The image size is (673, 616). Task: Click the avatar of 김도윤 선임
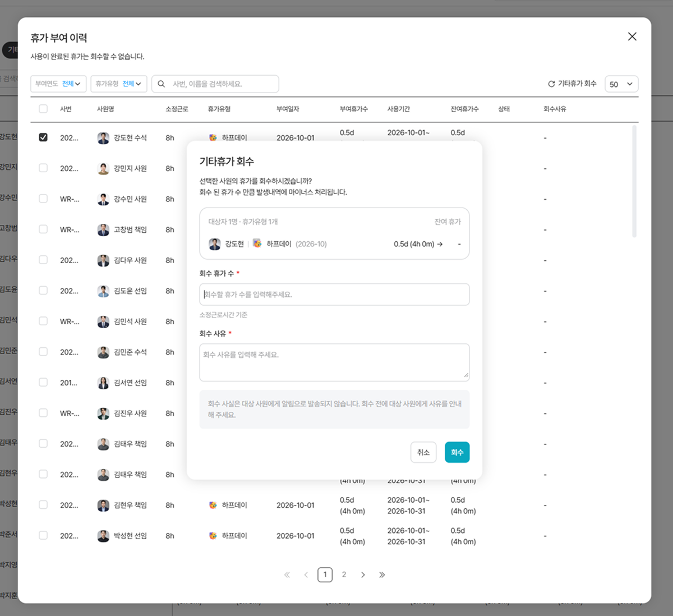[103, 291]
